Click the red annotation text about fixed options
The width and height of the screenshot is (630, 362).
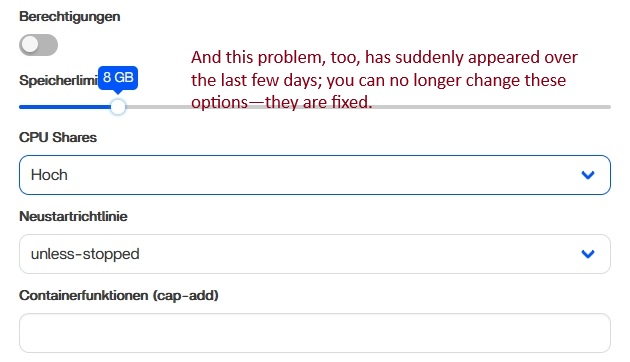click(384, 80)
